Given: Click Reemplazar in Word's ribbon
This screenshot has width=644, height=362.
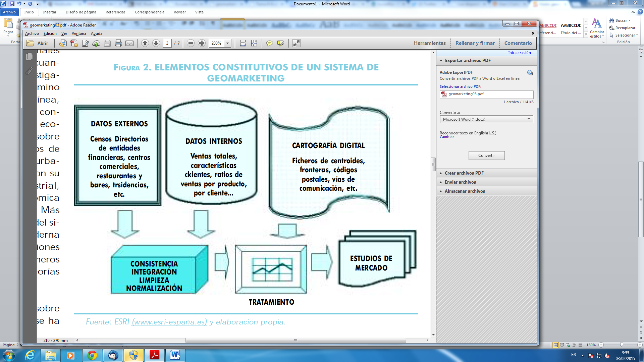Looking at the screenshot, I should pyautogui.click(x=623, y=28).
